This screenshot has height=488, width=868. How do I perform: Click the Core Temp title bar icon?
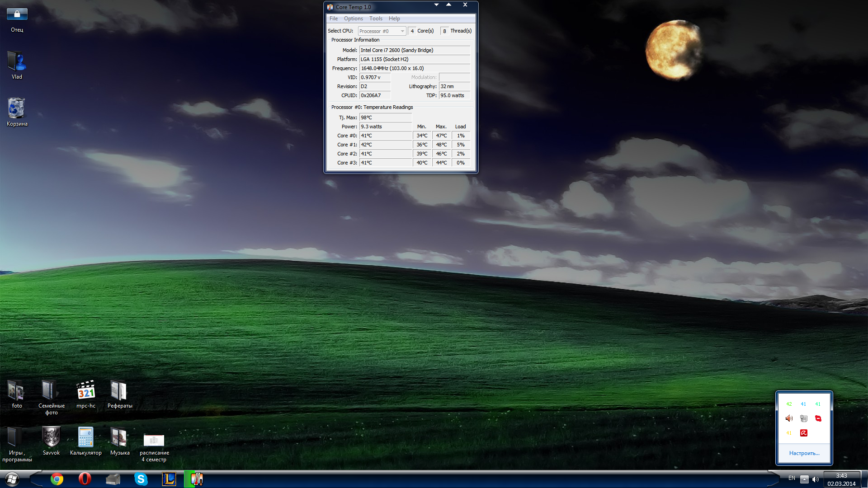[330, 7]
